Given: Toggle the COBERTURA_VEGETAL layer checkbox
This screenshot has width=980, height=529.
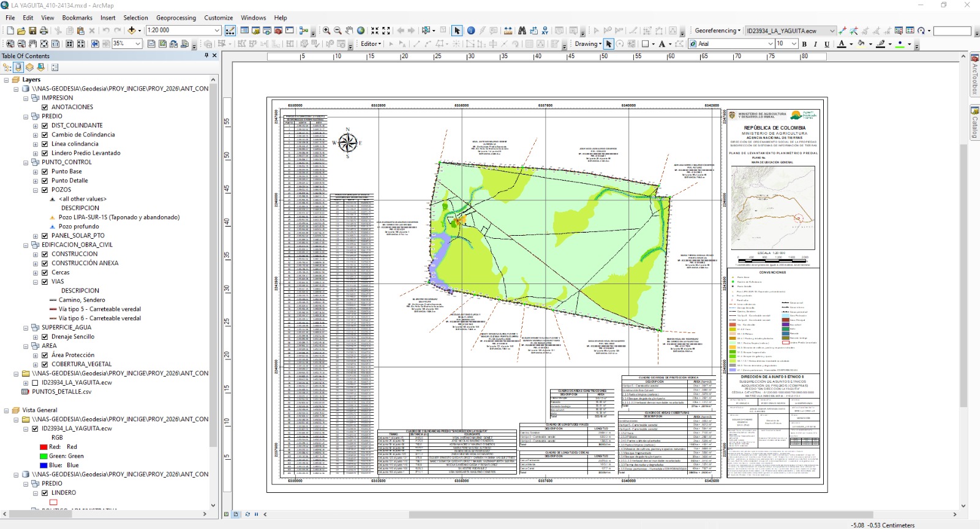Looking at the screenshot, I should click(45, 364).
